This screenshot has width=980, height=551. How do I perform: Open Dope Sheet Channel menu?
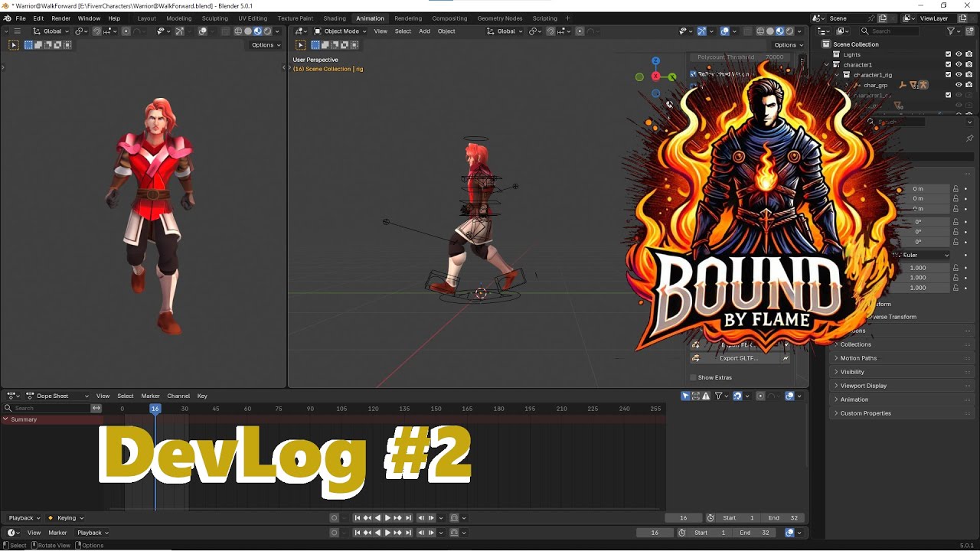[x=178, y=396]
